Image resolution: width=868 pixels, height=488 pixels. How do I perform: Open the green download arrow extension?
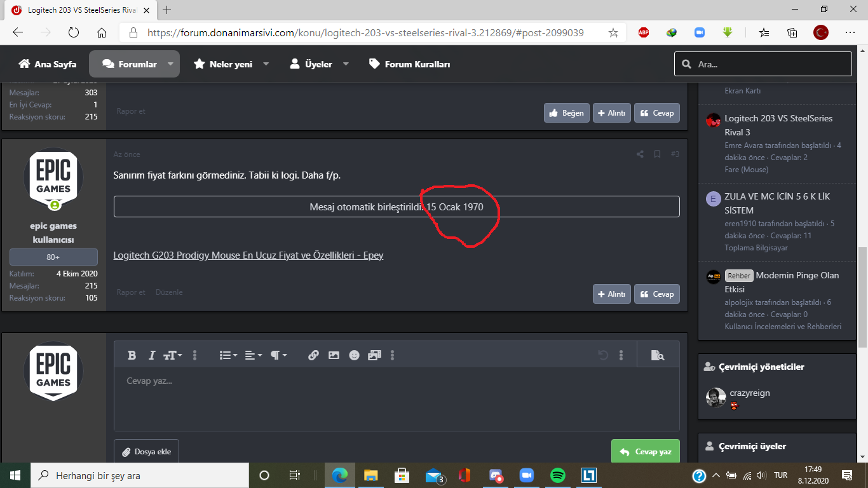pos(728,32)
